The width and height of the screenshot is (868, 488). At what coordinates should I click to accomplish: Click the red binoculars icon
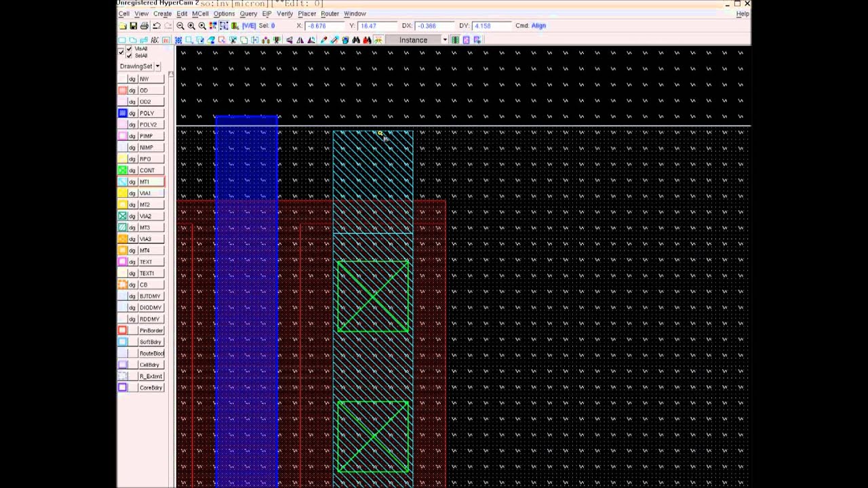(367, 40)
